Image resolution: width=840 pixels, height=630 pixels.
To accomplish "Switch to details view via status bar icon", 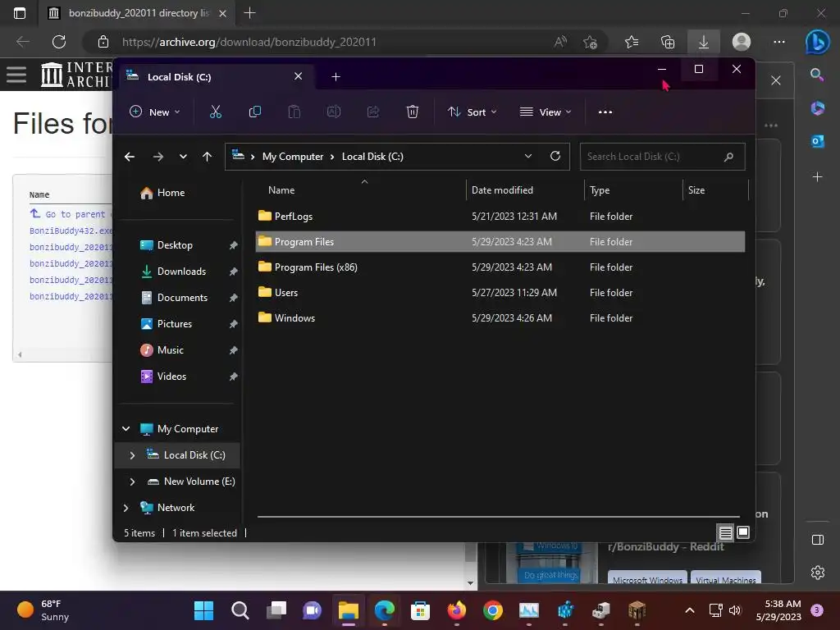I will [x=725, y=532].
